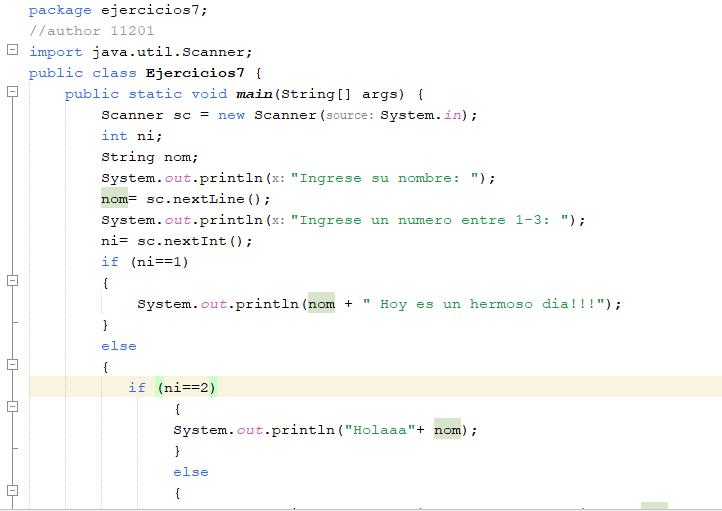The height and width of the screenshot is (511, 722).
Task: Collapse the else block after the Holaaa println
Action: point(12,491)
